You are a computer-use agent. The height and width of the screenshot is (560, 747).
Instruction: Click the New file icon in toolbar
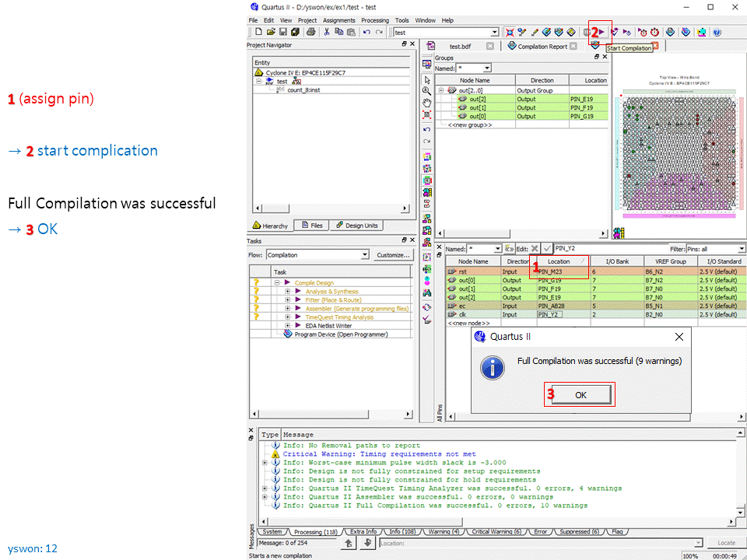point(258,32)
